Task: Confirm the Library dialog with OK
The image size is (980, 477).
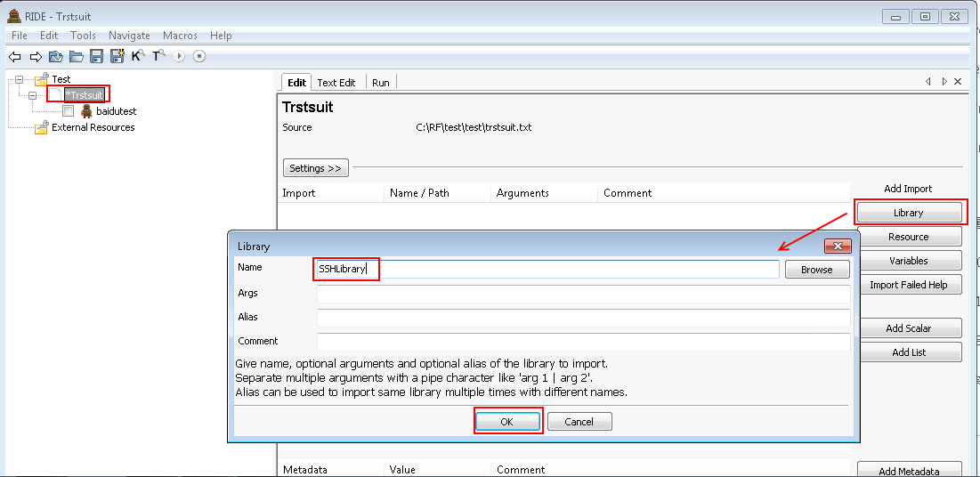Action: coord(506,422)
